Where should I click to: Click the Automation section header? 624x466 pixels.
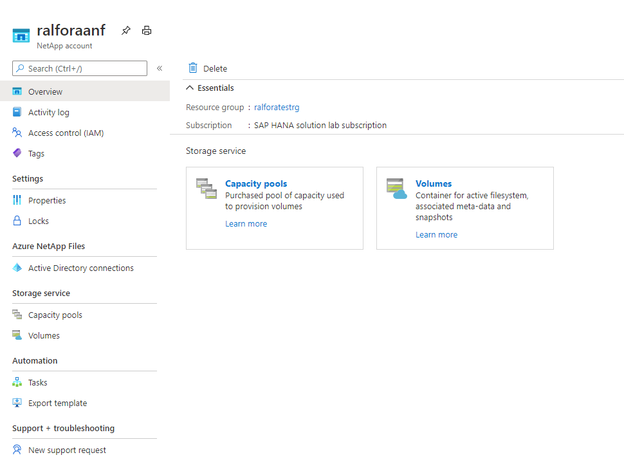(x=35, y=361)
